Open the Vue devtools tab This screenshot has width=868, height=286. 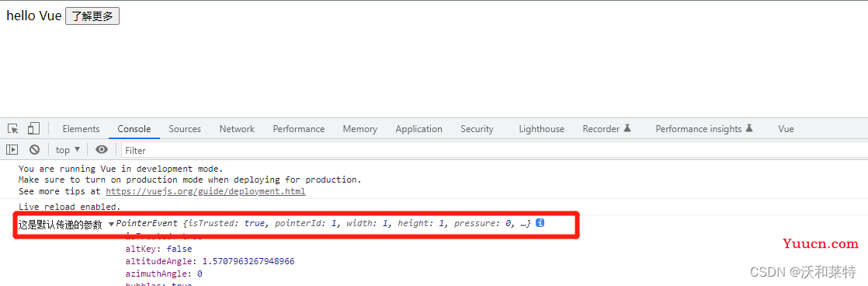tap(786, 128)
